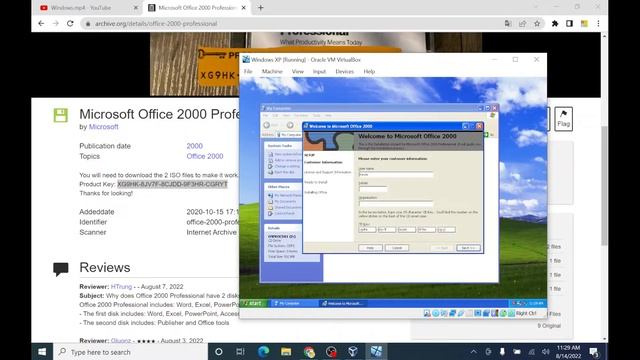Open Chrome three-dot menu

point(598,24)
